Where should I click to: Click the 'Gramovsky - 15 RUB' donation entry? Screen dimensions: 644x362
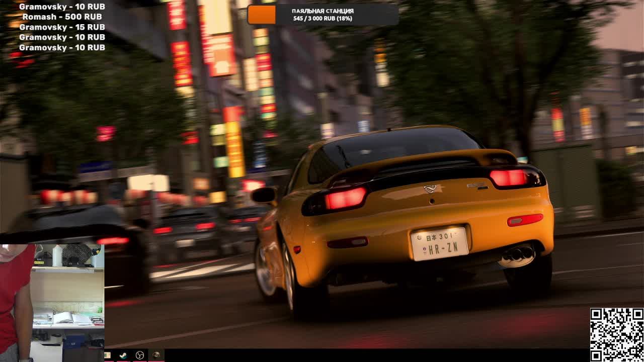(62, 27)
